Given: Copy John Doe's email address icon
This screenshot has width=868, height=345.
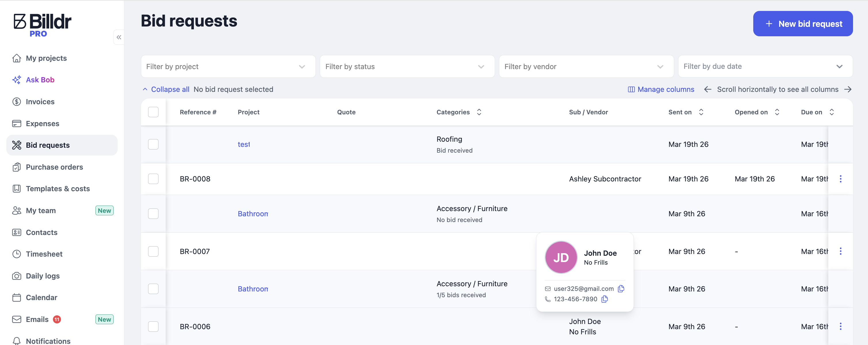Looking at the screenshot, I should tap(621, 289).
